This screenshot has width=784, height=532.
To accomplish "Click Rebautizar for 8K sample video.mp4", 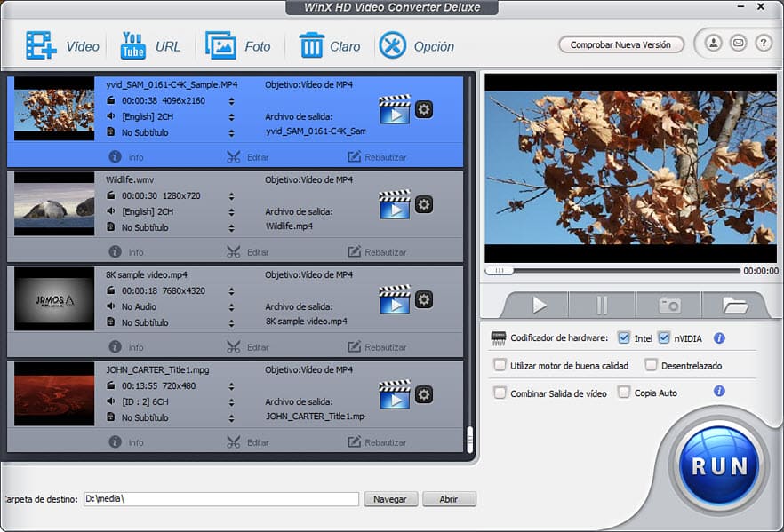I will click(x=377, y=346).
